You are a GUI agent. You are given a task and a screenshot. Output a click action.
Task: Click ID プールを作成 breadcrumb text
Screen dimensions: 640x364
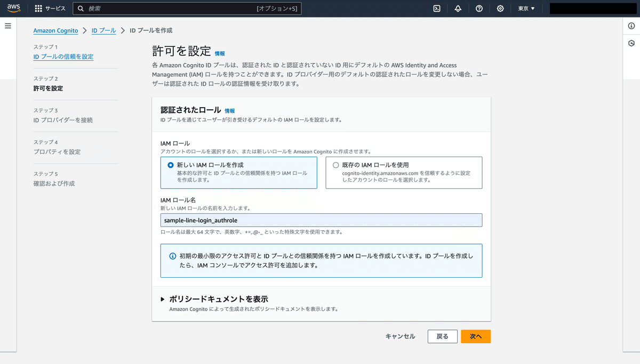[x=151, y=31]
